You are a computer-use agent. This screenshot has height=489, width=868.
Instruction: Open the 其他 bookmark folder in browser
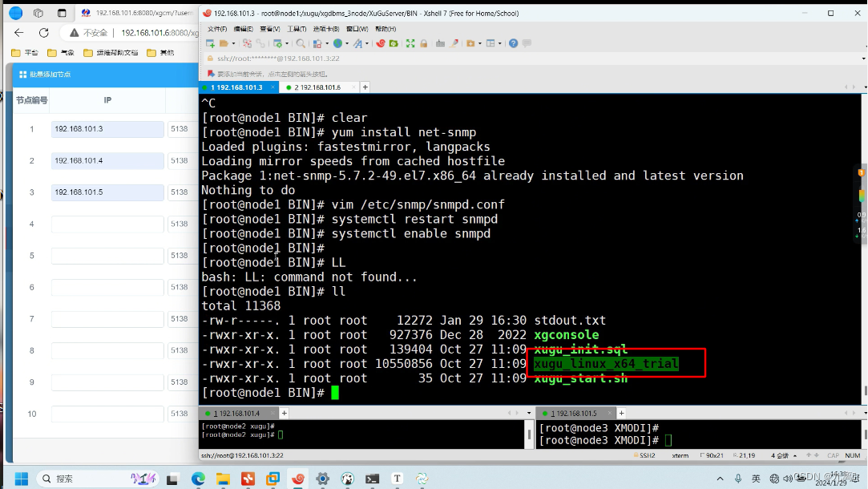coord(160,53)
